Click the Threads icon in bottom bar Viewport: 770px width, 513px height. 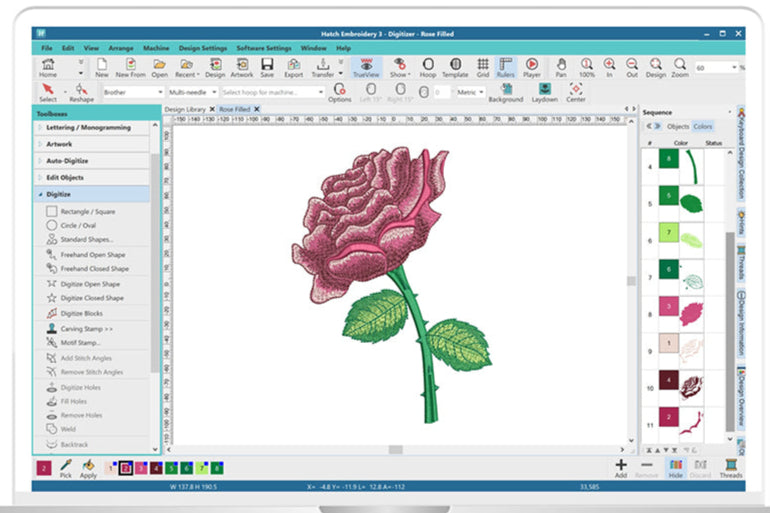pyautogui.click(x=731, y=467)
